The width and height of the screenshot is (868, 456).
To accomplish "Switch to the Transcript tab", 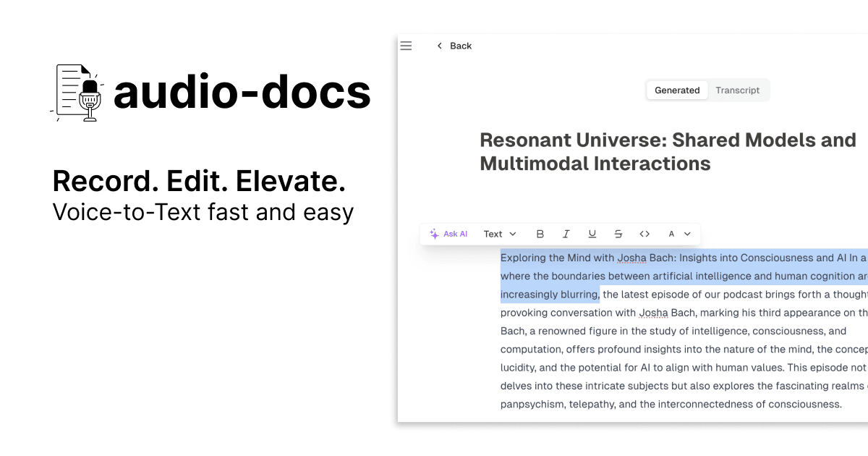I will click(738, 90).
